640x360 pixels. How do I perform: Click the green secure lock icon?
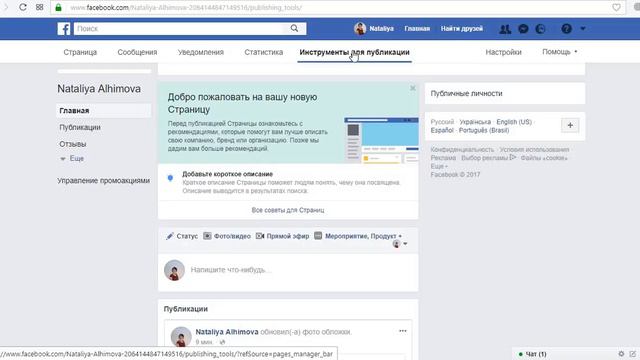tap(58, 7)
